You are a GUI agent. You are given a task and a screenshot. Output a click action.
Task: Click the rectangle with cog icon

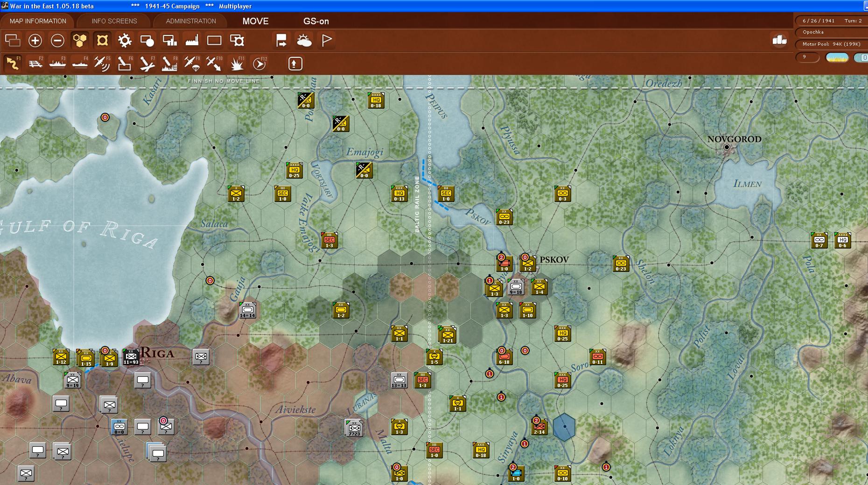tap(237, 41)
